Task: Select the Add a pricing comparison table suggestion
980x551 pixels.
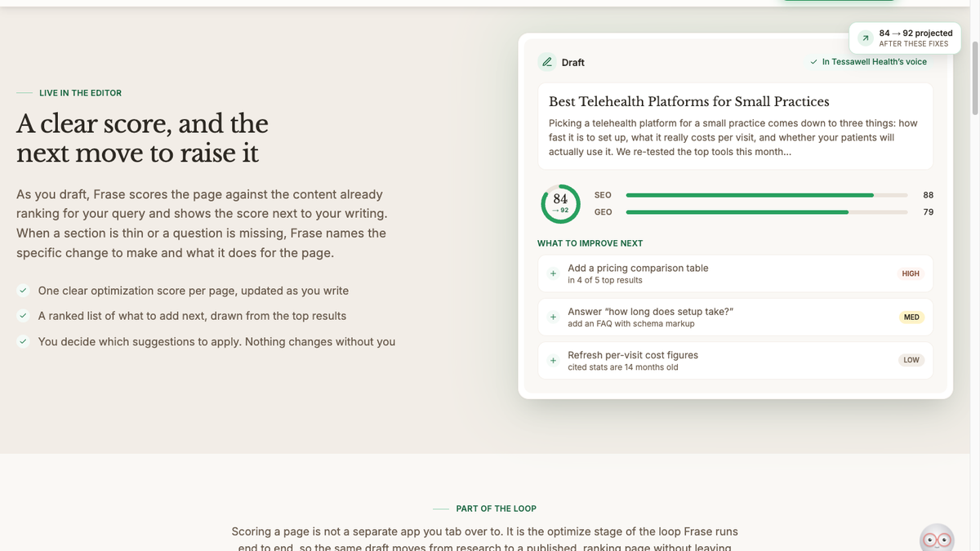Action: tap(735, 273)
